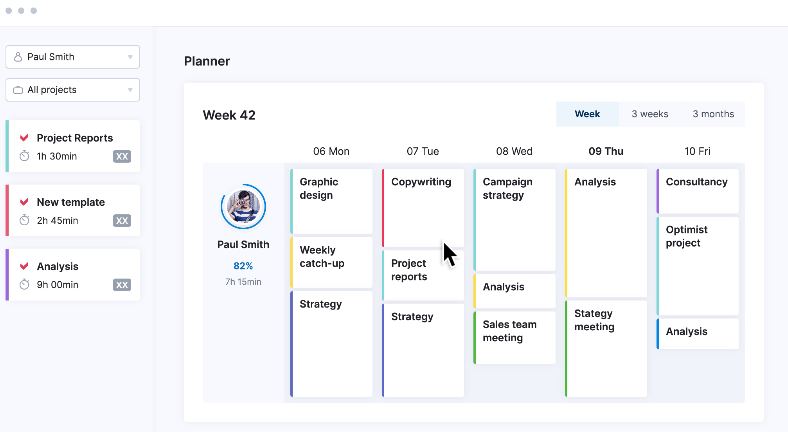Image resolution: width=788 pixels, height=432 pixels.
Task: Select the Week view tab
Action: click(587, 114)
